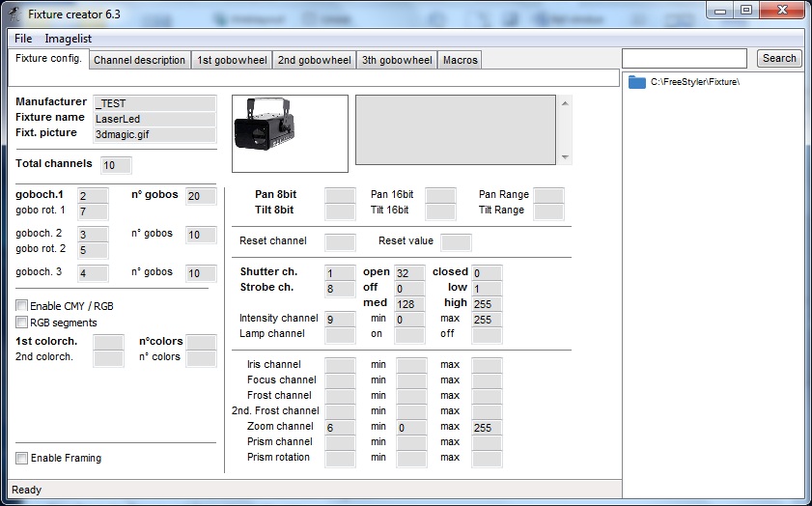Toggle the RGB segments checkbox
Image resolution: width=812 pixels, height=506 pixels.
(22, 323)
